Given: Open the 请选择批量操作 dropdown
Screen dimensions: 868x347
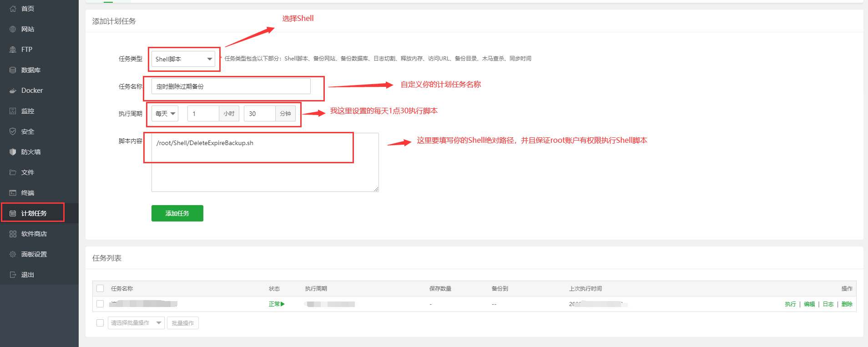Looking at the screenshot, I should click(136, 323).
